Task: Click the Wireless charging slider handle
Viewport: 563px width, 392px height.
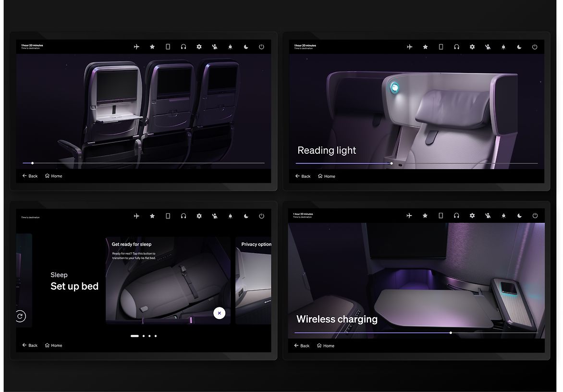Action: pyautogui.click(x=451, y=332)
